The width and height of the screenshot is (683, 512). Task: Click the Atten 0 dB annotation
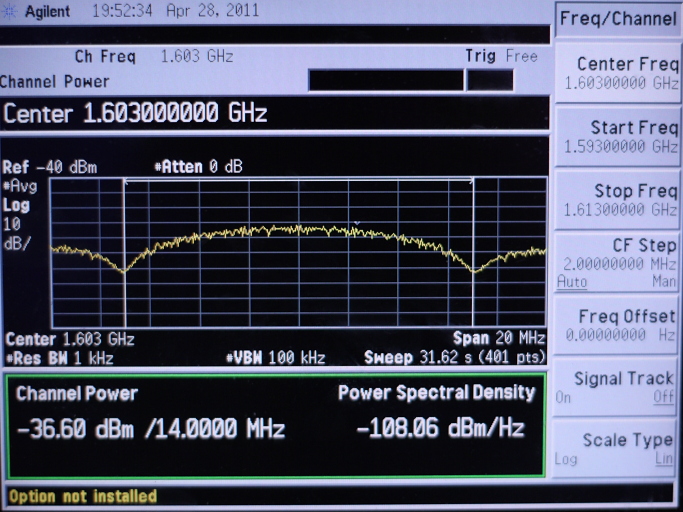[198, 167]
